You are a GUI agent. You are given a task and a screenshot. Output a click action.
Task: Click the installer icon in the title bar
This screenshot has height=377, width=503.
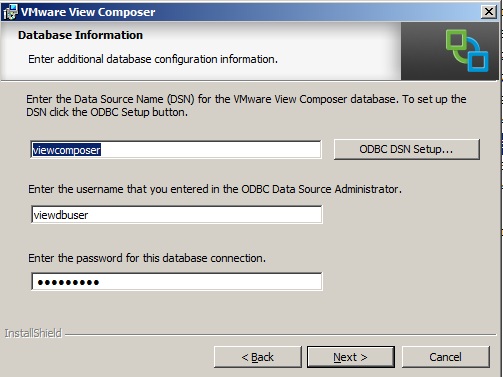point(10,12)
